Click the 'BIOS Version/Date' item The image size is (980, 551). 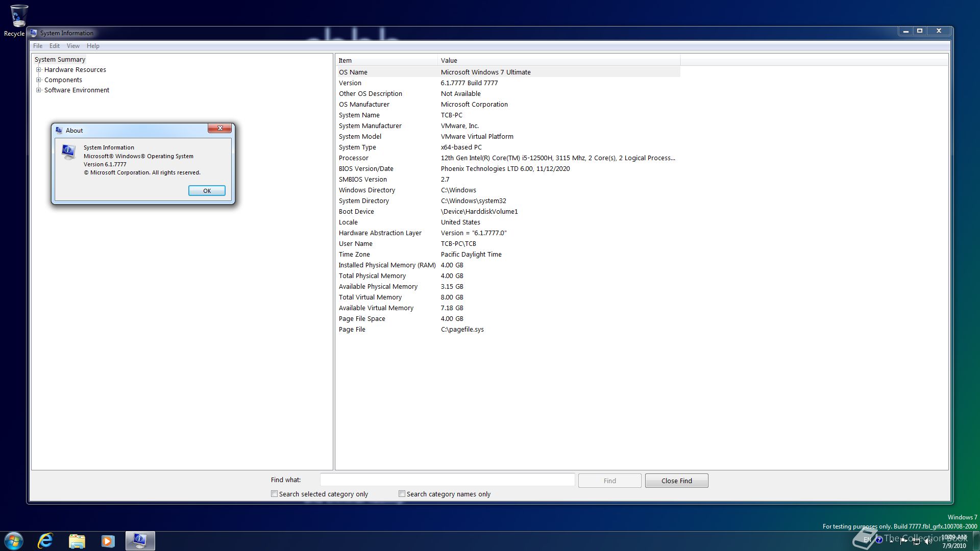click(366, 169)
